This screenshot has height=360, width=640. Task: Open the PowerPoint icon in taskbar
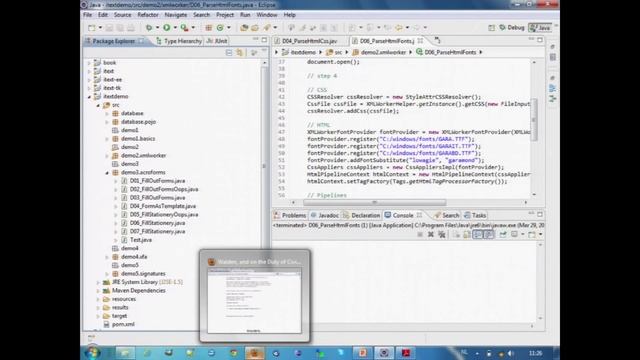tap(362, 353)
